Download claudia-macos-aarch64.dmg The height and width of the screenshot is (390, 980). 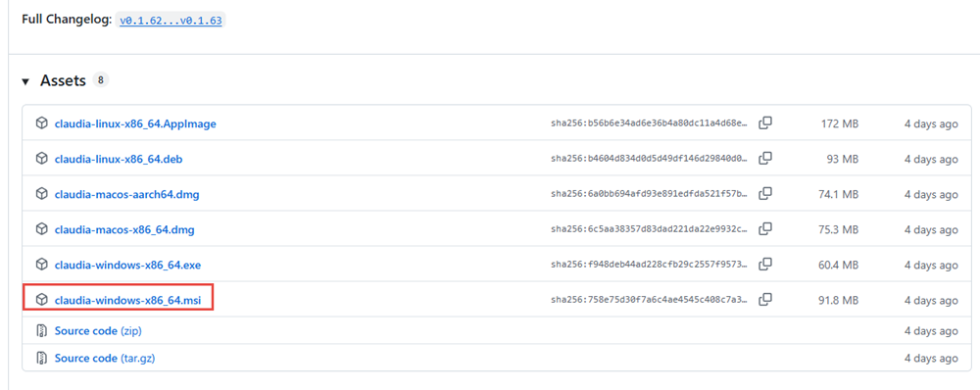pyautogui.click(x=126, y=194)
